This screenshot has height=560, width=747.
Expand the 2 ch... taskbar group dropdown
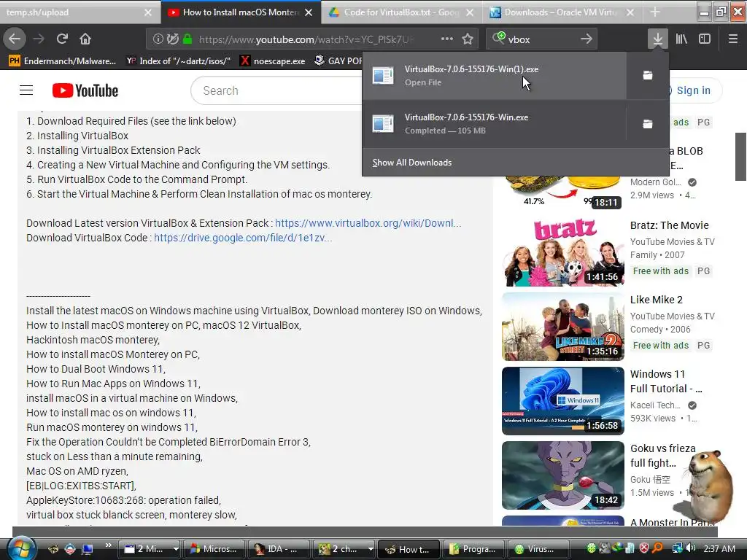(x=371, y=549)
